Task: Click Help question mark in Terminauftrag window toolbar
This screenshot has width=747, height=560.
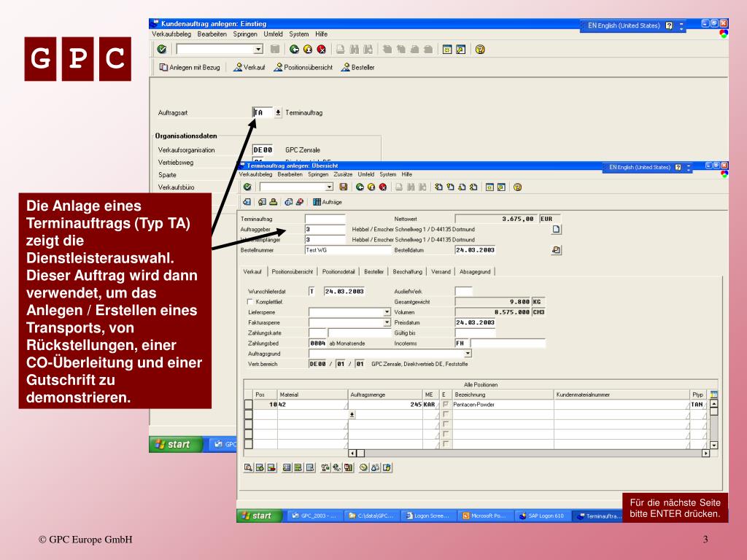Action: [x=518, y=187]
